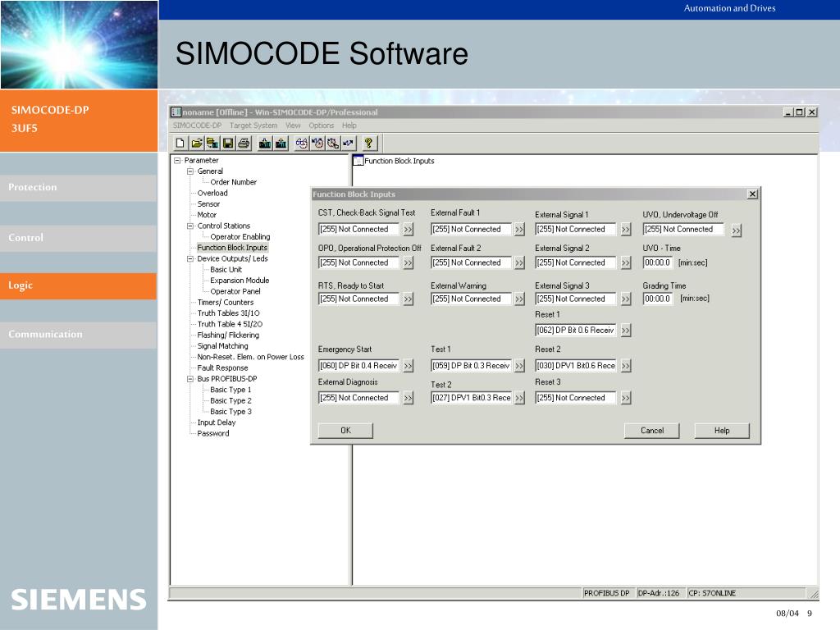Go to the Logic slide section
840x630 pixels.
(x=78, y=285)
